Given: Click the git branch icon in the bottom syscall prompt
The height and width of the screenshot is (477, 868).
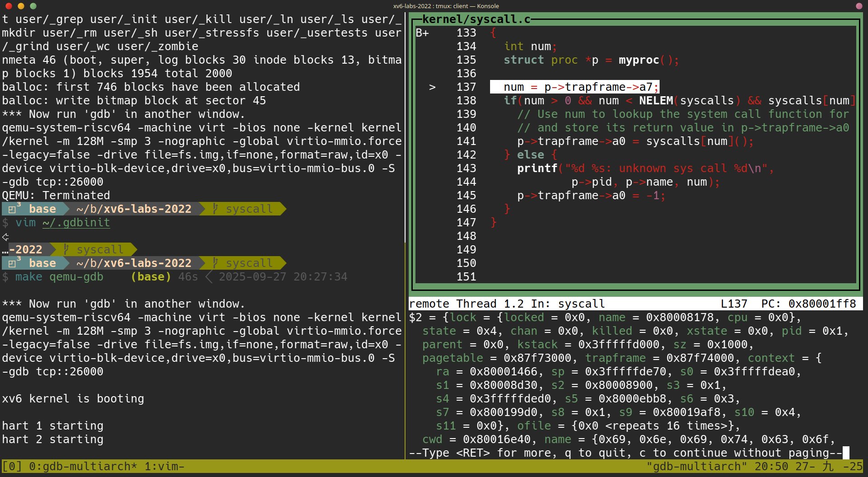Looking at the screenshot, I should pos(216,263).
